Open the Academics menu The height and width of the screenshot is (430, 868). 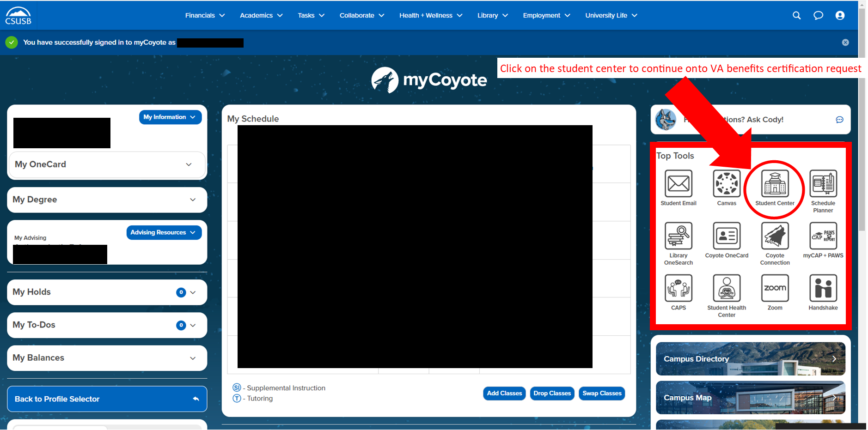261,15
